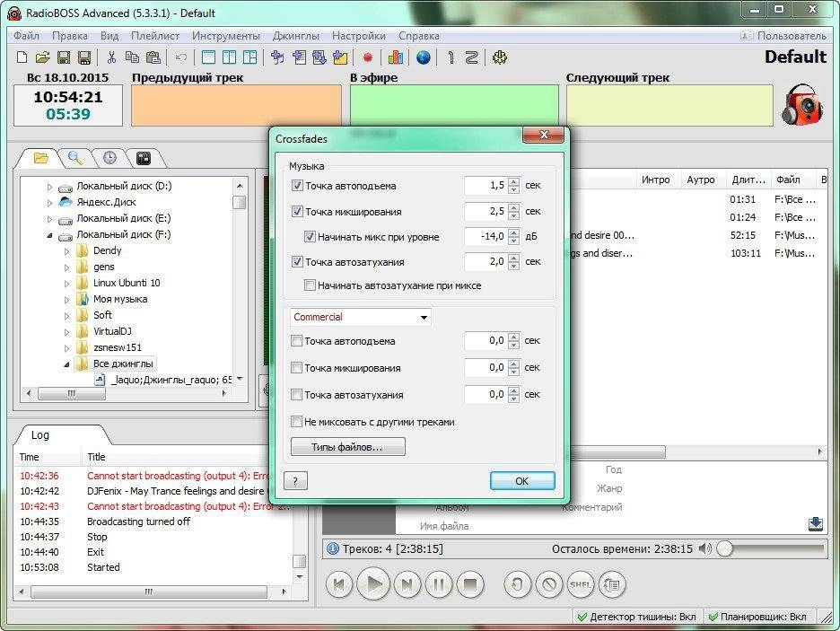
Task: Expand the VirtualDJ folder node
Action: (67, 332)
